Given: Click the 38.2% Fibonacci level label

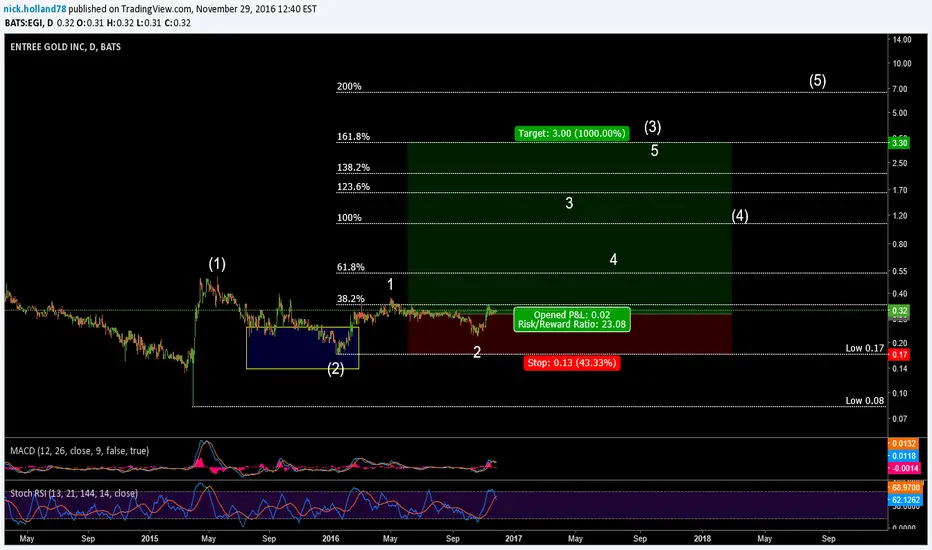Looking at the screenshot, I should [x=351, y=299].
